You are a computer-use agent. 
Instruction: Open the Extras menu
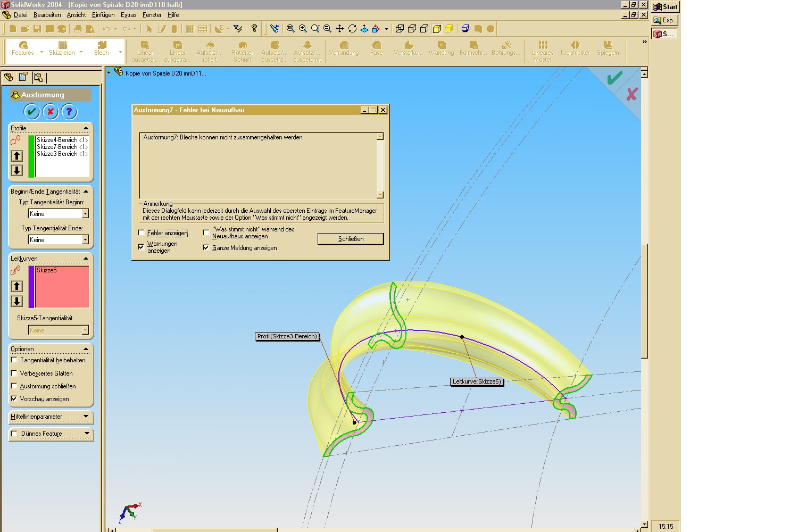click(128, 15)
